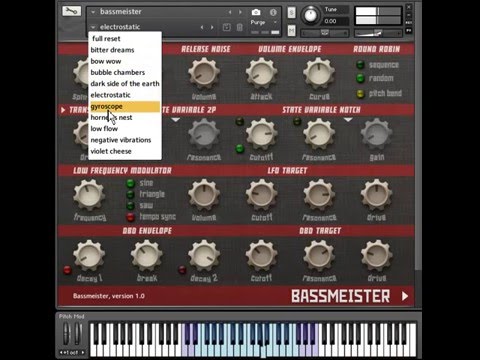Image resolution: width=480 pixels, height=360 pixels.
Task: Click the LFO frequency knob
Action: click(x=89, y=195)
